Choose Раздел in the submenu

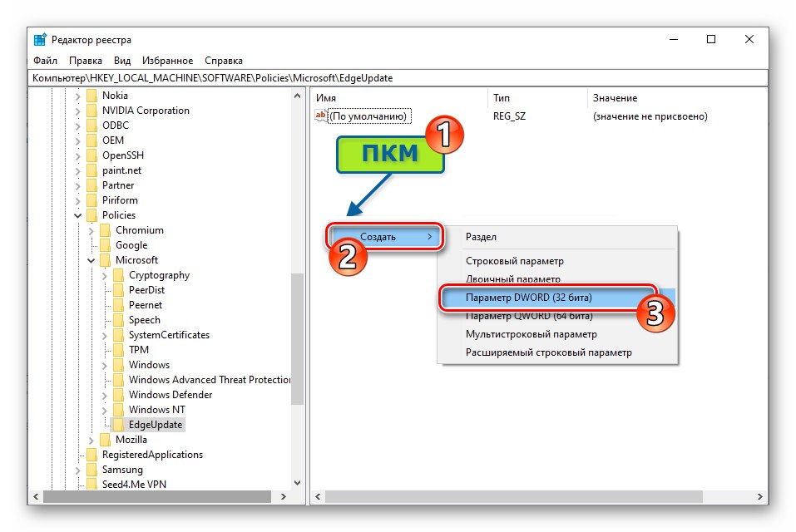click(557, 237)
